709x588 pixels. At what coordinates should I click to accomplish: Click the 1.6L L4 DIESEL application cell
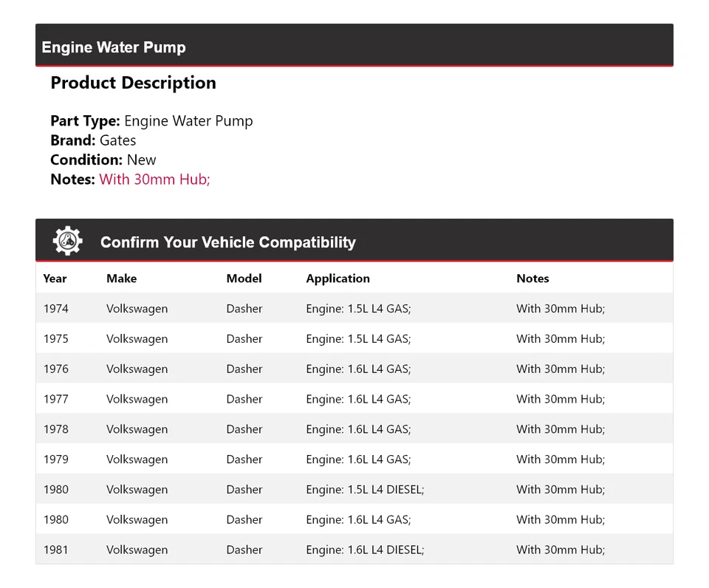[365, 550]
